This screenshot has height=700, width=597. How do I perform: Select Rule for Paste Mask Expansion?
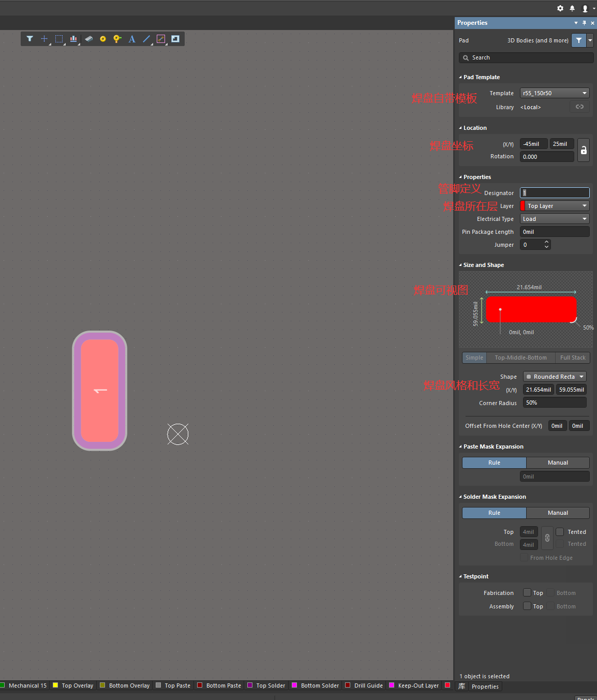click(494, 463)
